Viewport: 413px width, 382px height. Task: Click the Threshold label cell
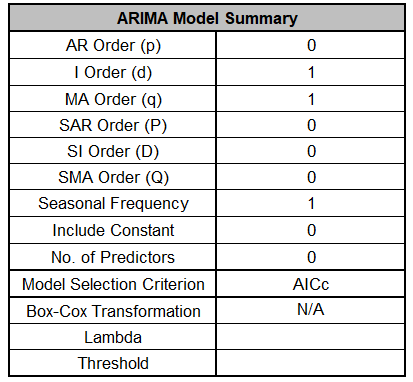(x=113, y=363)
